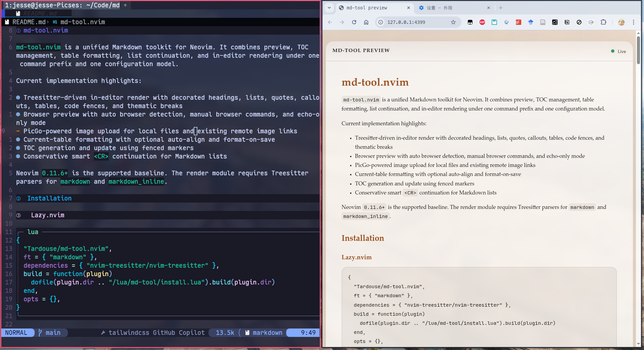
Task: Reload the md-tool preview page
Action: (354, 22)
